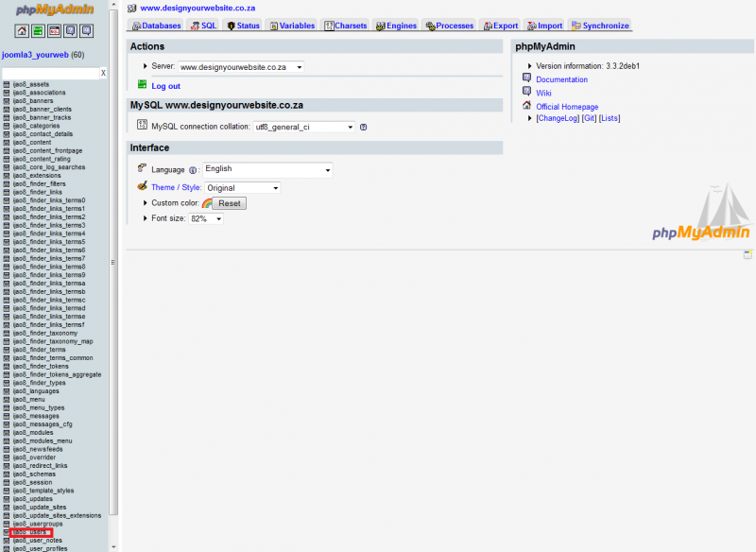Screen dimensions: 756x552
Task: Click the Reset custom color button
Action: [x=230, y=203]
